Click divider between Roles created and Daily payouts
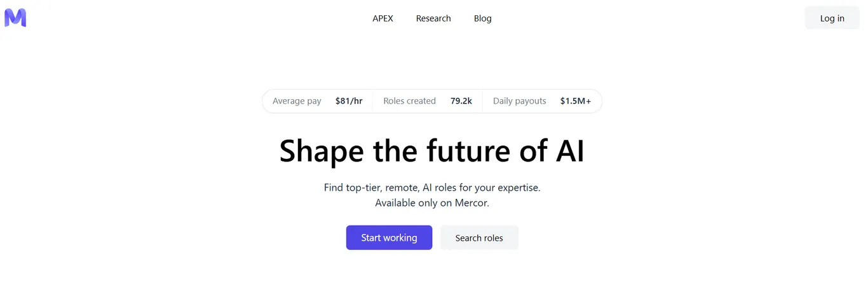This screenshot has height=293, width=868. pos(483,101)
